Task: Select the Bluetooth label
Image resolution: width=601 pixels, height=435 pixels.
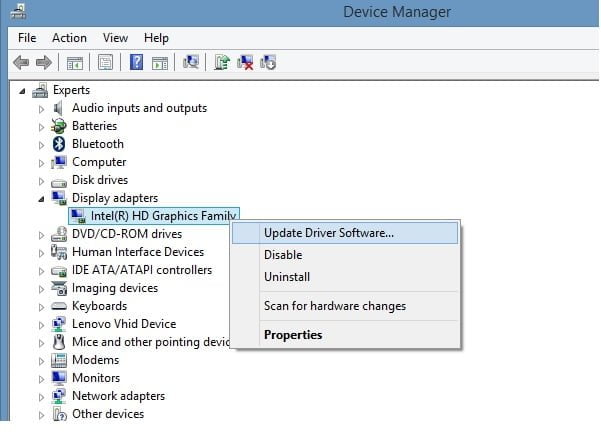Action: coord(98,144)
